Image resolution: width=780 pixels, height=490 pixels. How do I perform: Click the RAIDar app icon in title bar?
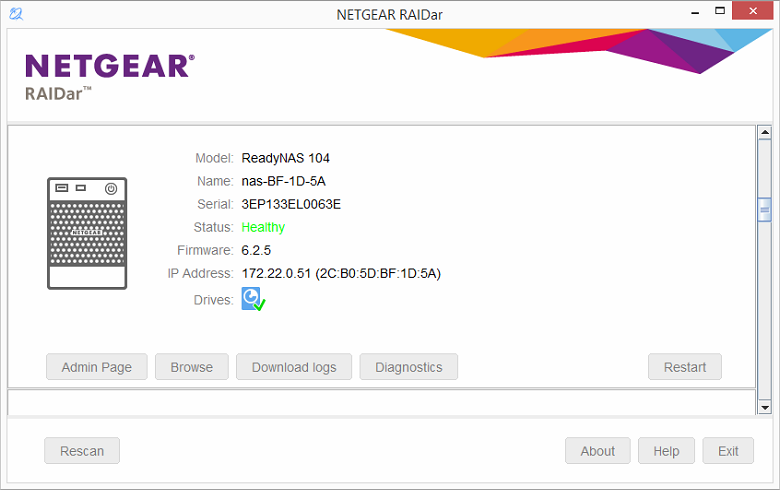[16, 14]
